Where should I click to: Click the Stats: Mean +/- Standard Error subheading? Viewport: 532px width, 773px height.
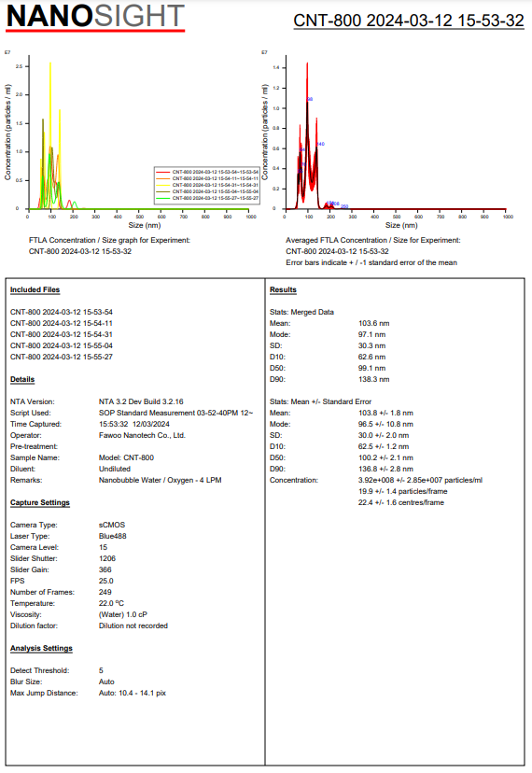(x=320, y=401)
